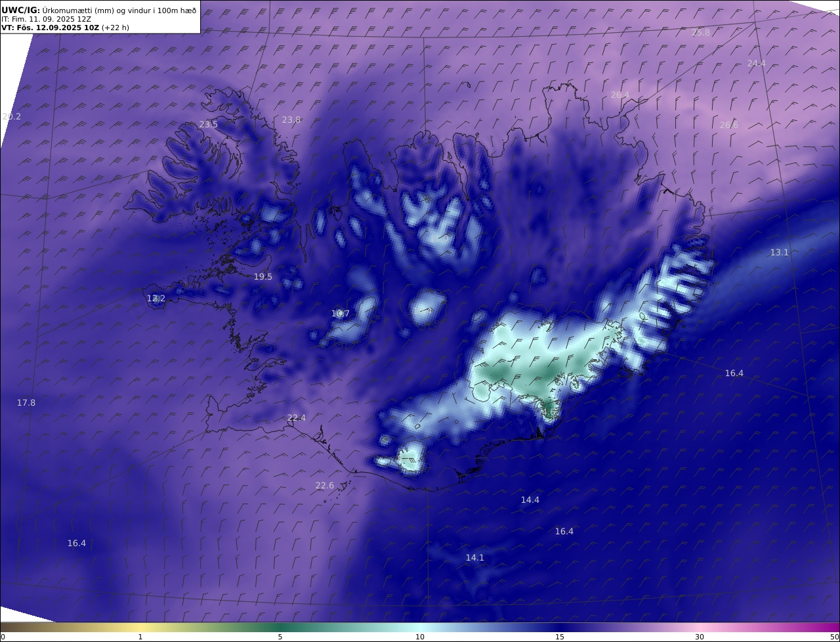Click the 24.4 value label
The image size is (840, 642).
point(757,63)
